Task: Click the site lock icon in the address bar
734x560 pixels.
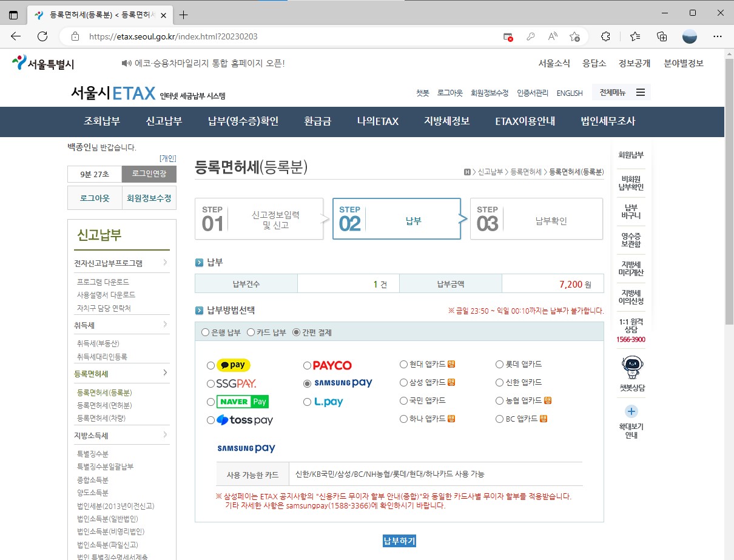Action: point(75,36)
